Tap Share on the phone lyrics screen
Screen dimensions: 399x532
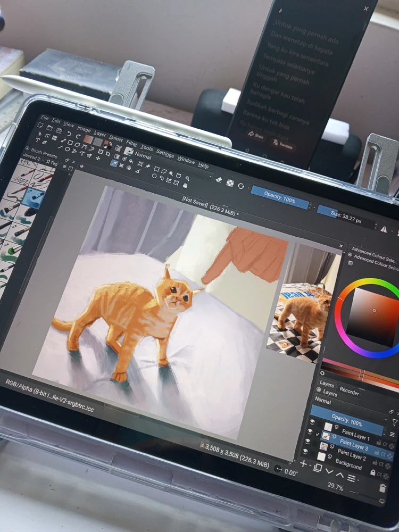pos(256,135)
